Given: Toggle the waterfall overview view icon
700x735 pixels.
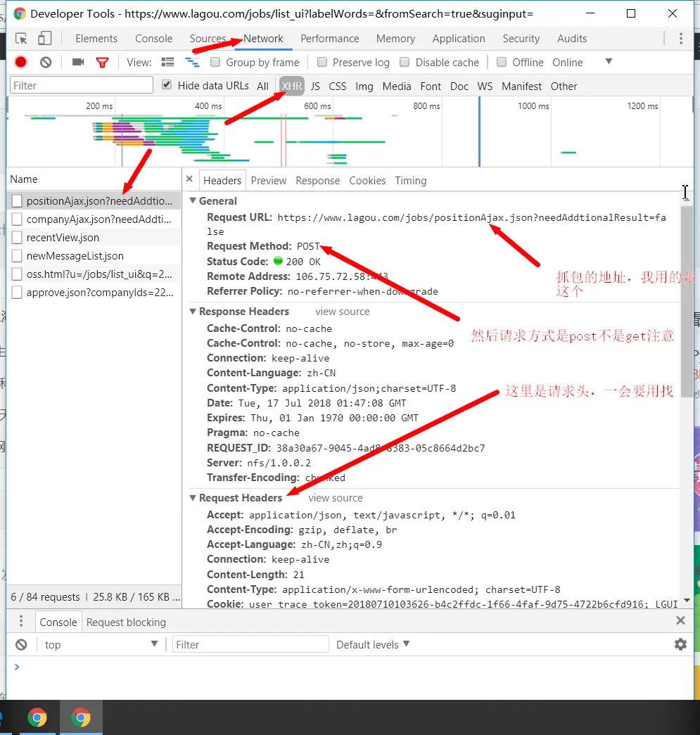Looking at the screenshot, I should (192, 62).
